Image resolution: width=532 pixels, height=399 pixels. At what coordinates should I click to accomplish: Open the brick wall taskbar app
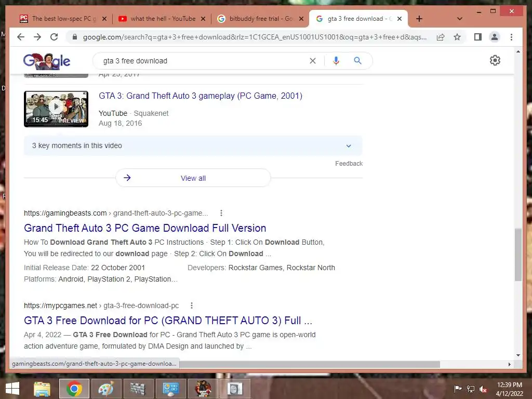(x=138, y=389)
